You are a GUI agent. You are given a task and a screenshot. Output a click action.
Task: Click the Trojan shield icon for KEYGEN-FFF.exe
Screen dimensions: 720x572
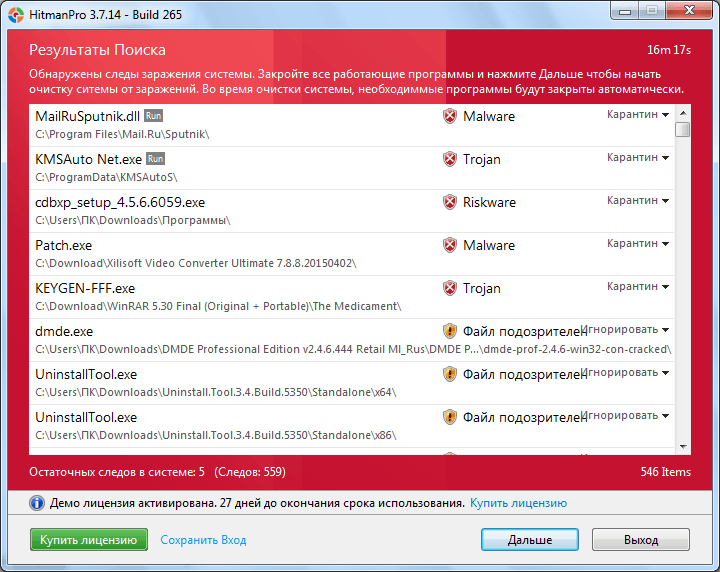coord(450,288)
